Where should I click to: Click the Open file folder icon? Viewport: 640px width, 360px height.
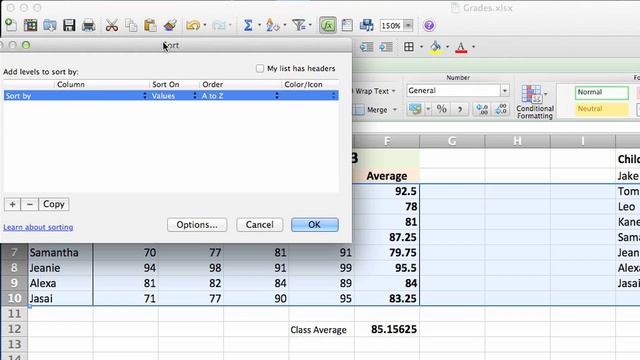pyautogui.click(x=50, y=25)
